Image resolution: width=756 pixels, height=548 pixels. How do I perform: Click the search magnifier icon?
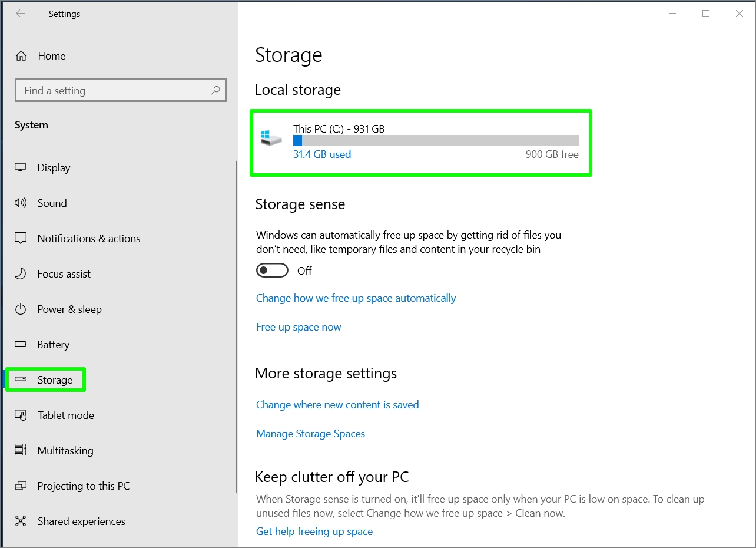point(215,90)
